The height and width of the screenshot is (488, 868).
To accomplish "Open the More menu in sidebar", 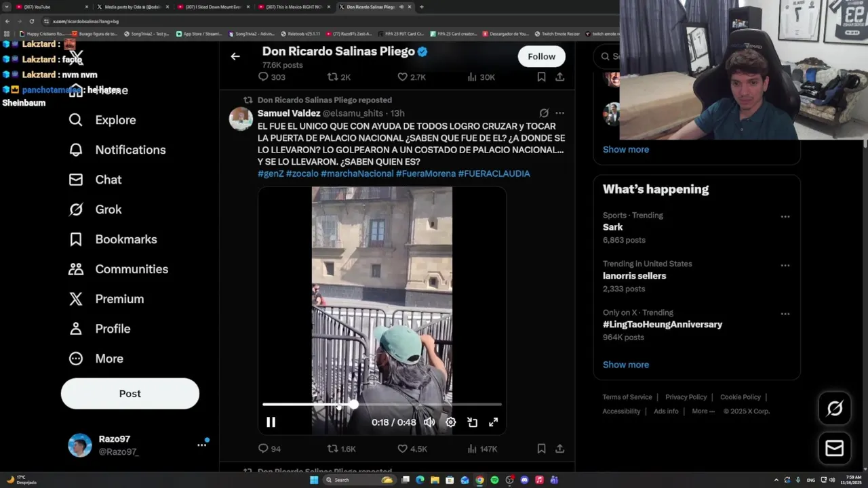I will (x=96, y=359).
